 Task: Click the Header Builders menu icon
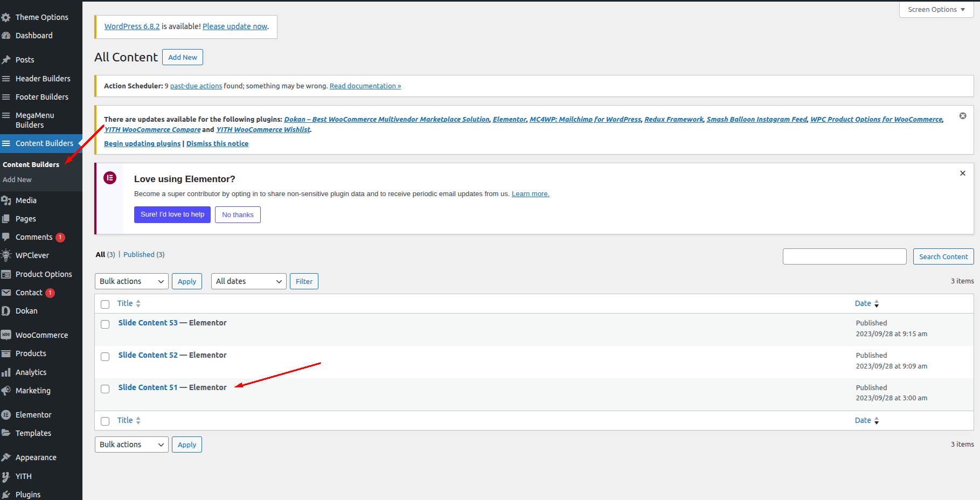pos(6,79)
